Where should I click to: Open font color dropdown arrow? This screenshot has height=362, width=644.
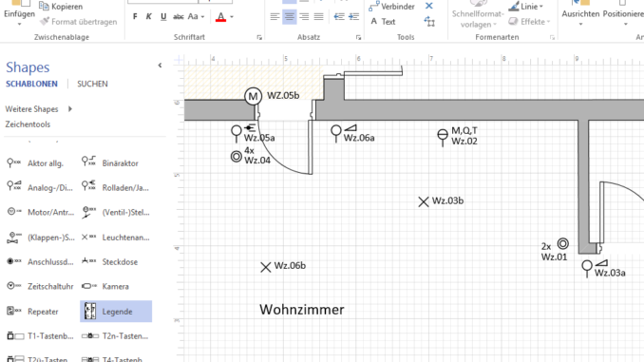(232, 17)
